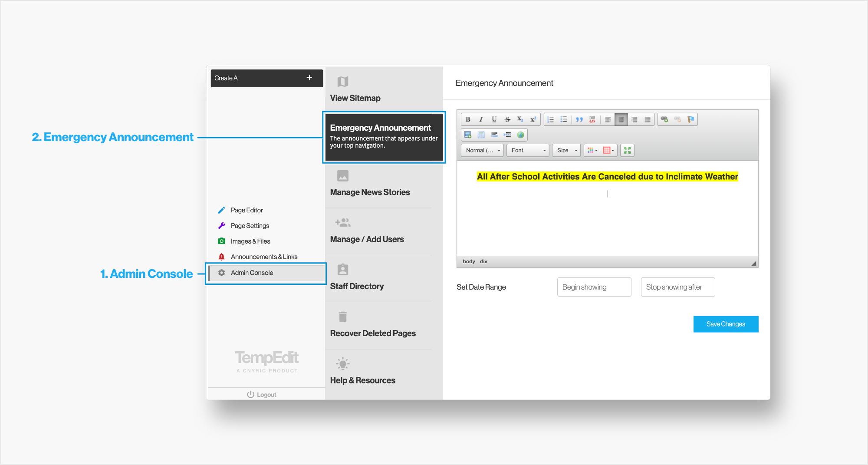Viewport: 868px width, 465px height.
Task: Insert an anchor using flag icon
Action: (690, 119)
